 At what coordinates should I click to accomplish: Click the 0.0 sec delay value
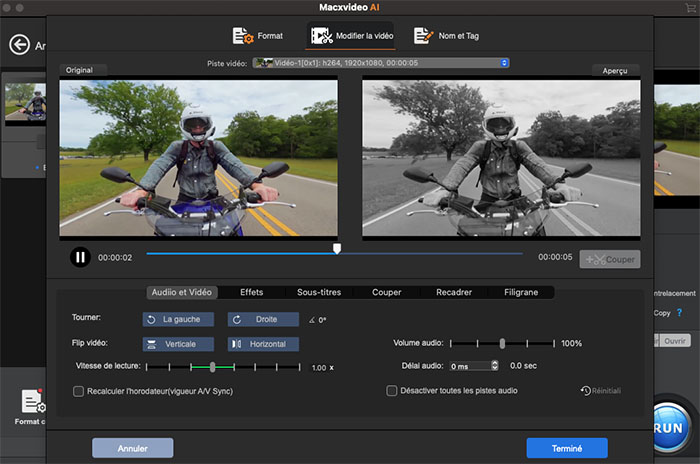(x=523, y=366)
